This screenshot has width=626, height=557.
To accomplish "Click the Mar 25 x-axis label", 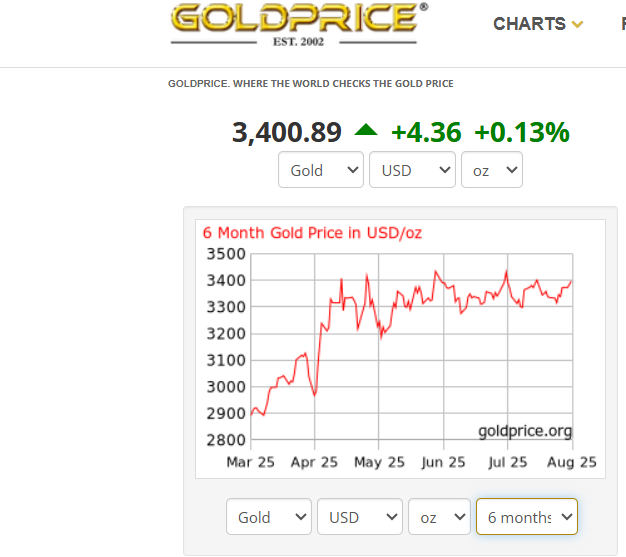I will coord(250,462).
